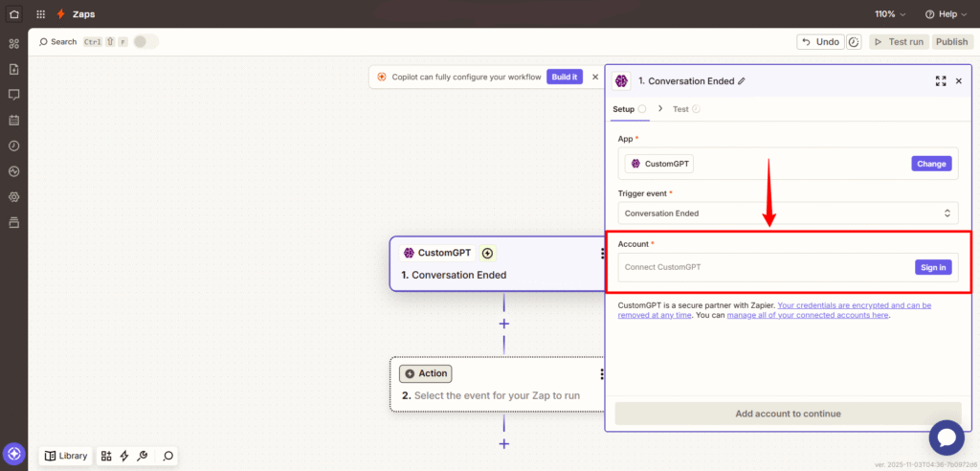Image resolution: width=980 pixels, height=471 pixels.
Task: Expand the step panel to fullscreen
Action: 941,80
